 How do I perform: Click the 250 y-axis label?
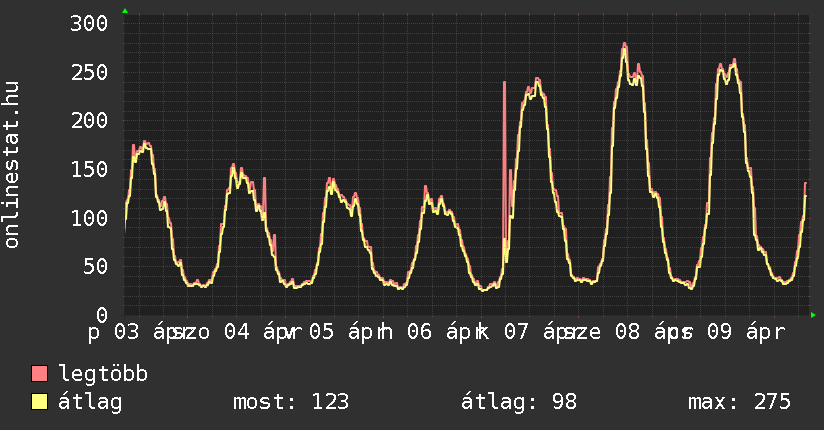pyautogui.click(x=89, y=72)
